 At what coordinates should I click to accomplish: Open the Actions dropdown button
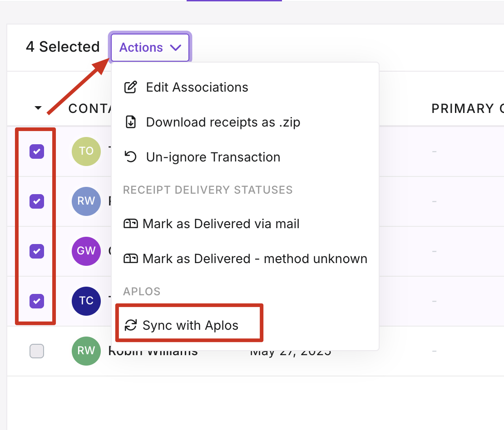(x=150, y=47)
